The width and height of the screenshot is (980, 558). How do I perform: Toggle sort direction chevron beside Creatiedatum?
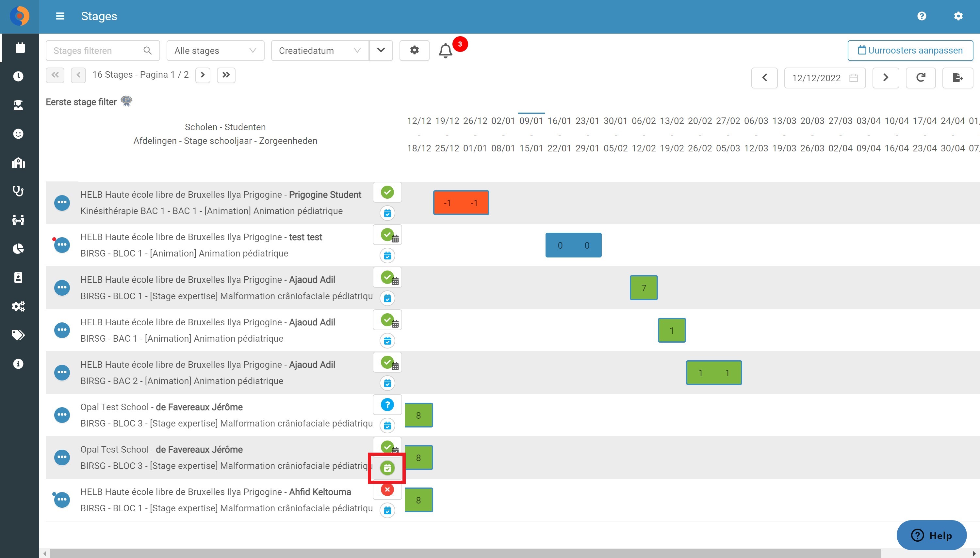tap(381, 51)
